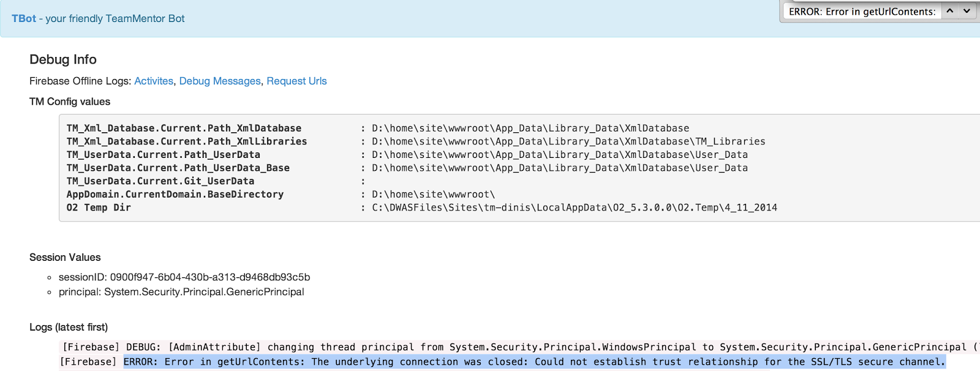Viewport: 980px width, 371px height.
Task: Click the Logs (latest first) heading
Action: pyautogui.click(x=69, y=327)
